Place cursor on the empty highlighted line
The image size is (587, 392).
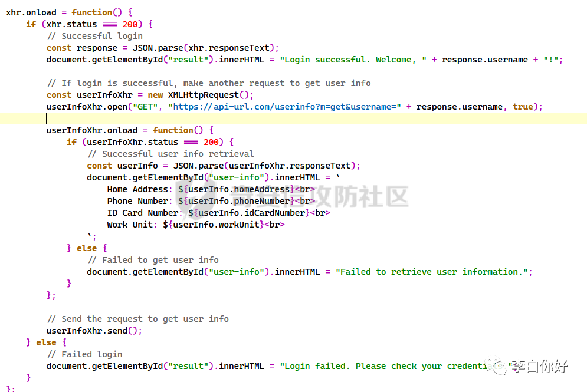pyautogui.click(x=294, y=118)
